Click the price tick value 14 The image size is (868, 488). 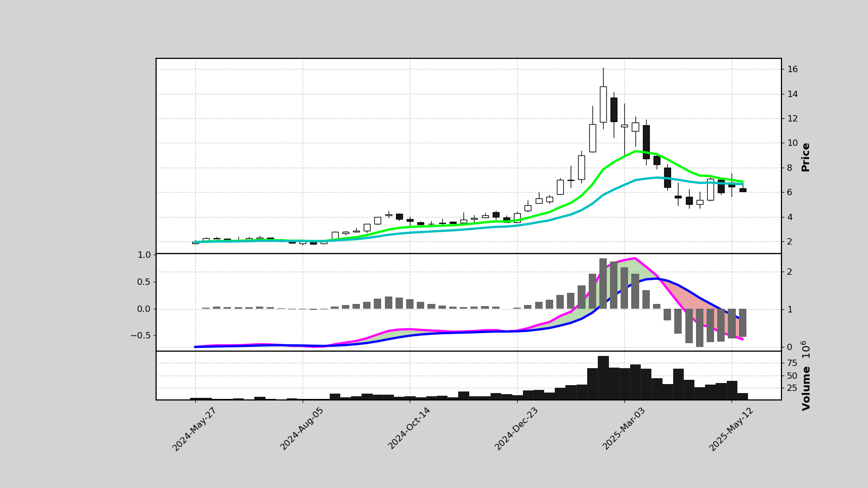coord(792,94)
